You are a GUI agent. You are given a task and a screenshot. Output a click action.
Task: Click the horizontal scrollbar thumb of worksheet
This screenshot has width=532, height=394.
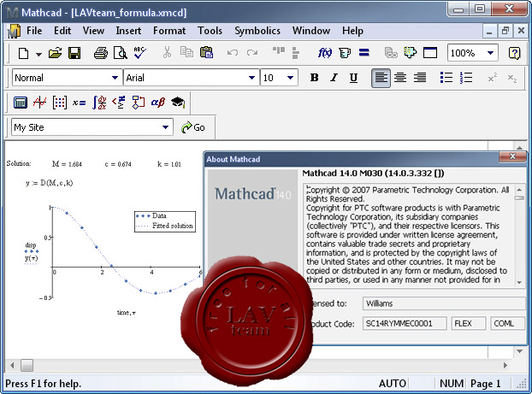[27, 366]
